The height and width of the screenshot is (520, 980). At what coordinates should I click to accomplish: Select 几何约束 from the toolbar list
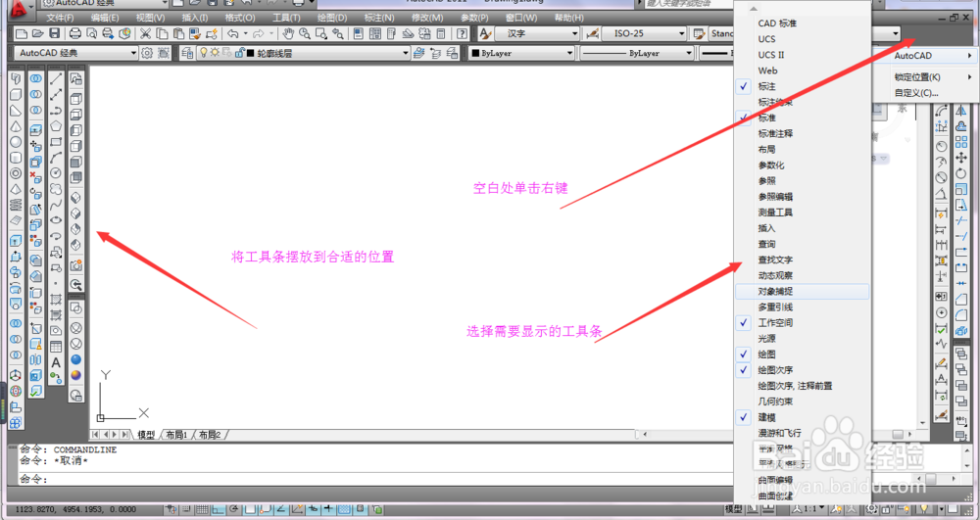(x=803, y=402)
